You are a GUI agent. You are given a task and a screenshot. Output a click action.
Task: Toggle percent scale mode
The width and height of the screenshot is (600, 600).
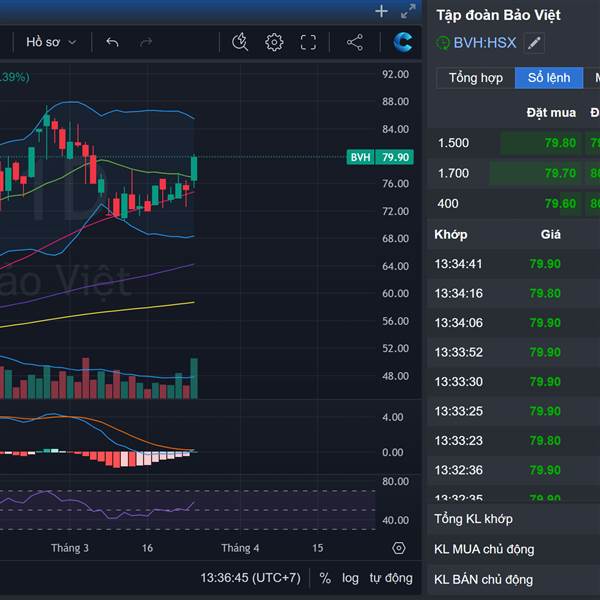point(325,578)
